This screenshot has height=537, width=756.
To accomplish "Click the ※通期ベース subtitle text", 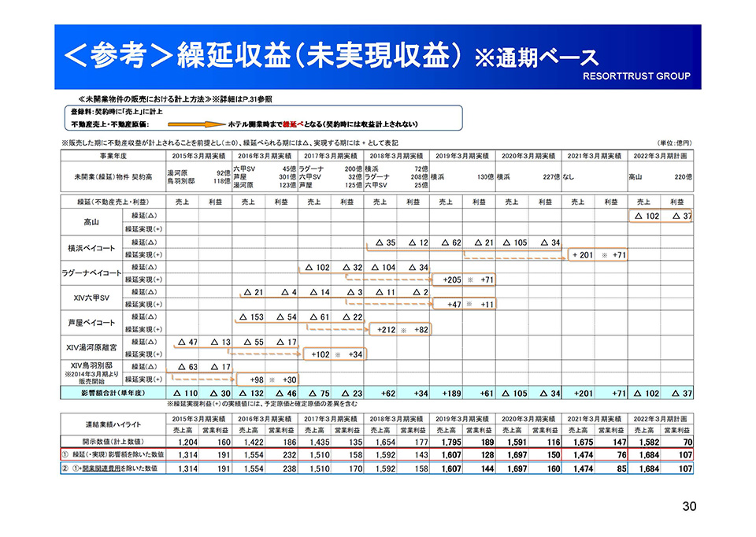I will (x=536, y=58).
